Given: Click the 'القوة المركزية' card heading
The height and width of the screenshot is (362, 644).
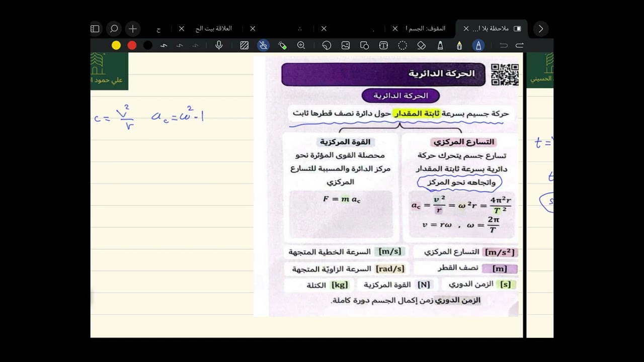Looking at the screenshot, I should (345, 142).
